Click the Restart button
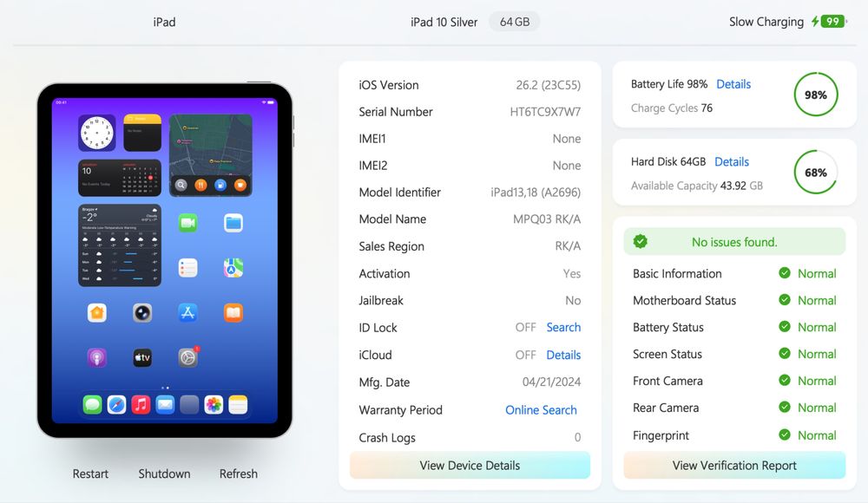This screenshot has width=868, height=503. [x=90, y=474]
